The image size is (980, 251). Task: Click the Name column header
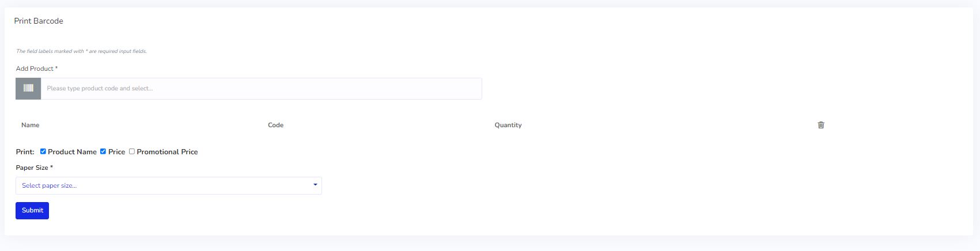click(31, 125)
